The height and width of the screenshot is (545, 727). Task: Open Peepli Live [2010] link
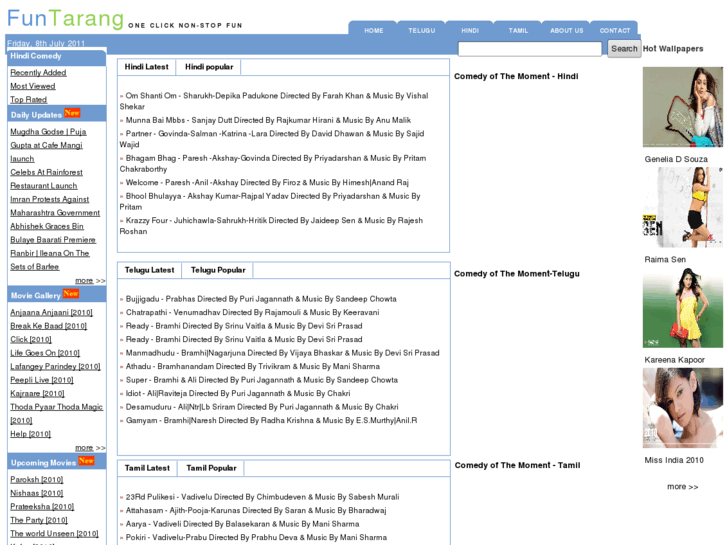(42, 379)
